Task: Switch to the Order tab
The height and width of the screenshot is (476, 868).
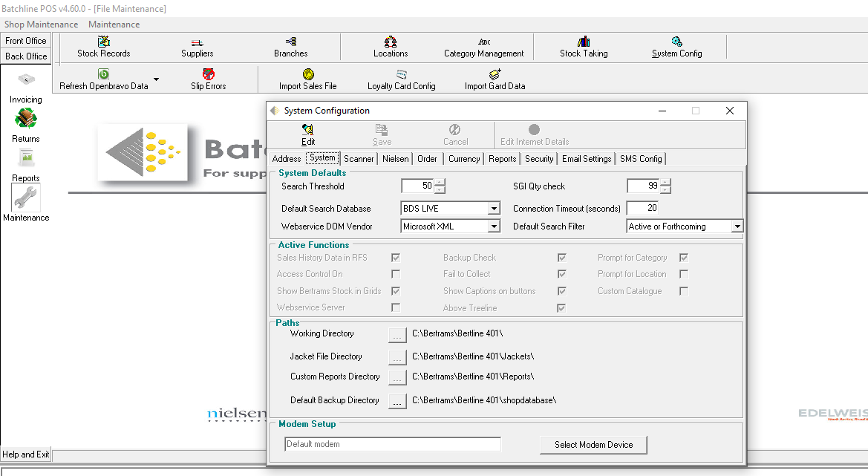Action: pyautogui.click(x=427, y=159)
